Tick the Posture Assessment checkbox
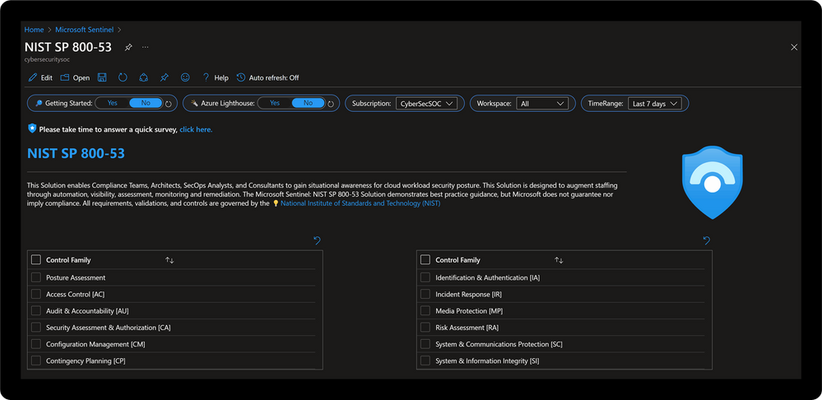 coord(36,277)
